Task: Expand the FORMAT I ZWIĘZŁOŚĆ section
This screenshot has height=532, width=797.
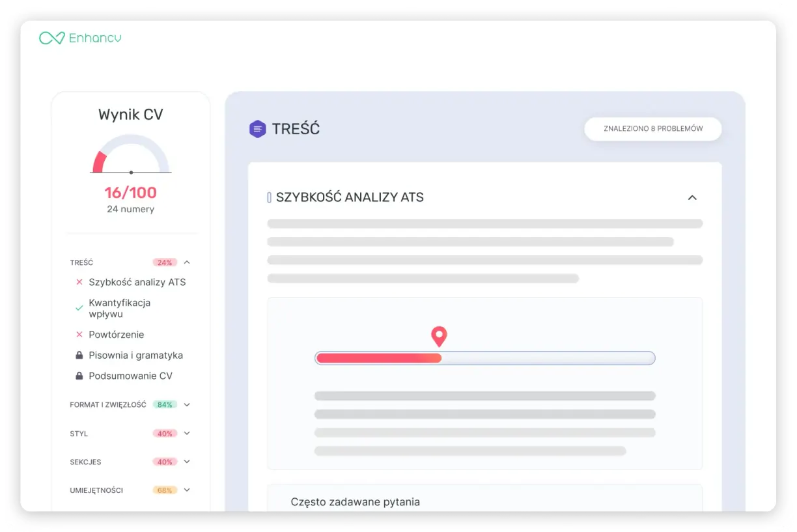Action: click(187, 404)
